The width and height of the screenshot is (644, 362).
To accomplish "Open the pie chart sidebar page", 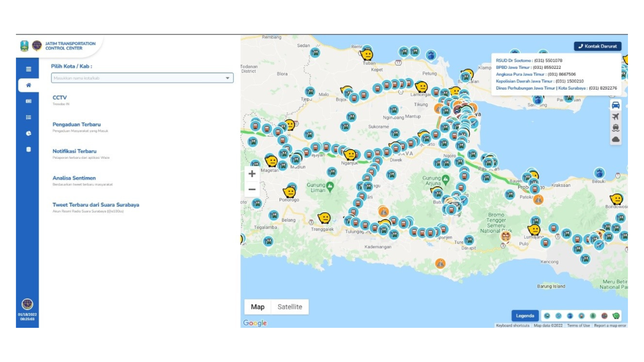I will [29, 133].
